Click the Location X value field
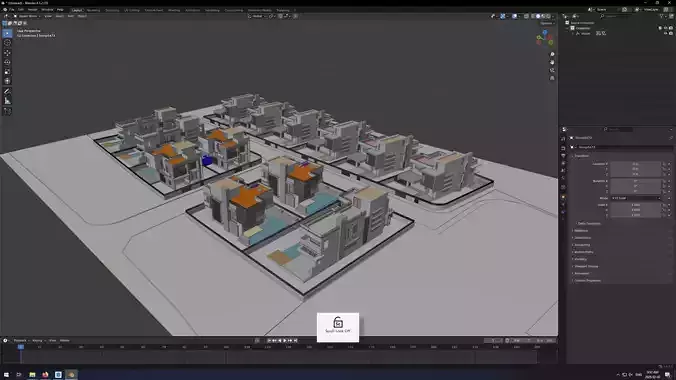The image size is (676, 380). [x=635, y=164]
